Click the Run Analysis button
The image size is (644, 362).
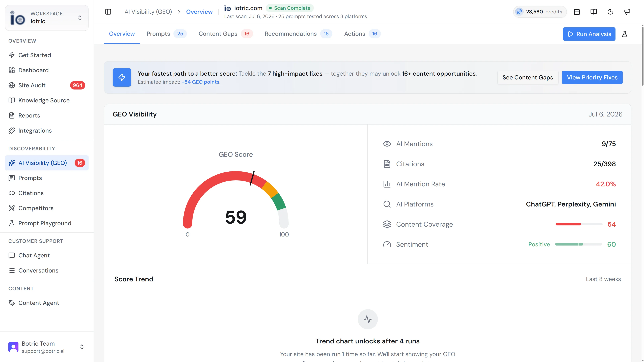click(589, 34)
